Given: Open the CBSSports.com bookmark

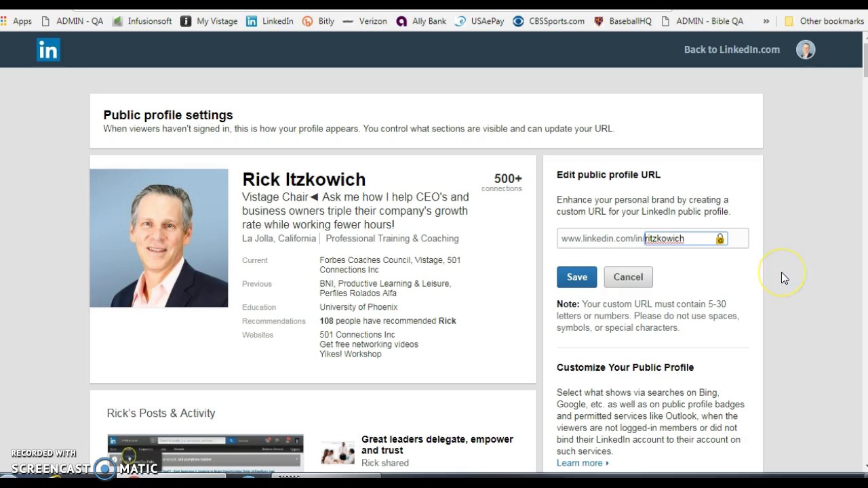Looking at the screenshot, I should [549, 21].
